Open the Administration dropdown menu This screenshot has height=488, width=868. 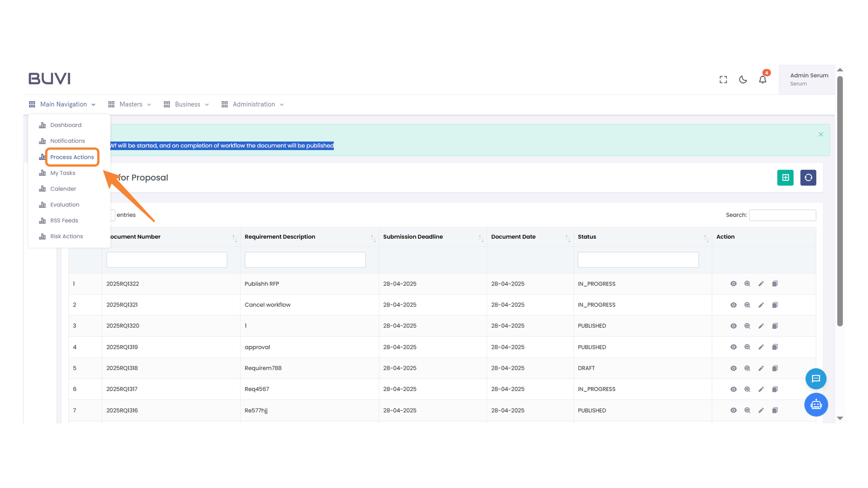[x=253, y=104]
